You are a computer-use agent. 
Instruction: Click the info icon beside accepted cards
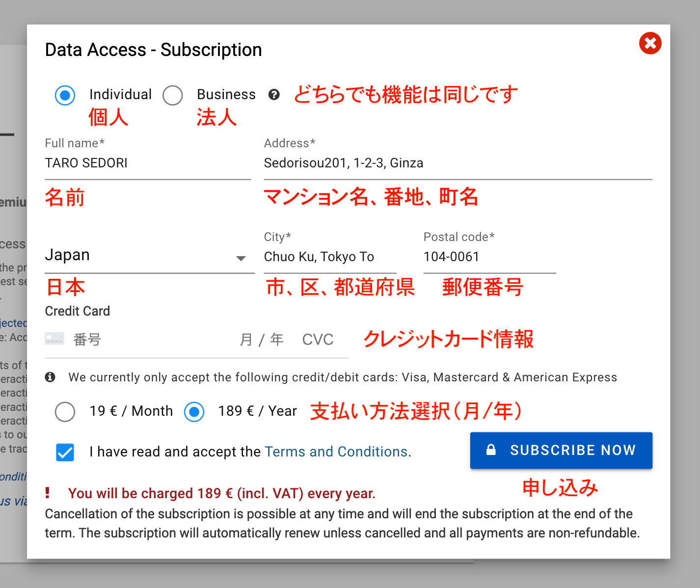(50, 377)
